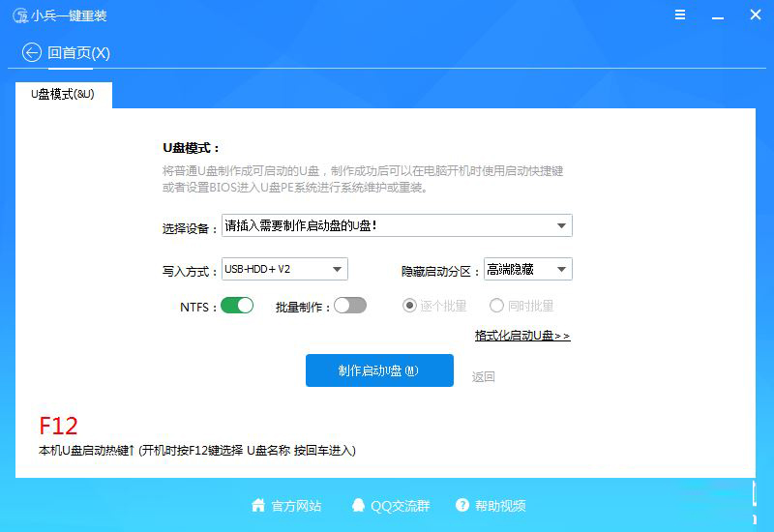Click the red F12 hotkey text
774x532 pixels.
58,426
